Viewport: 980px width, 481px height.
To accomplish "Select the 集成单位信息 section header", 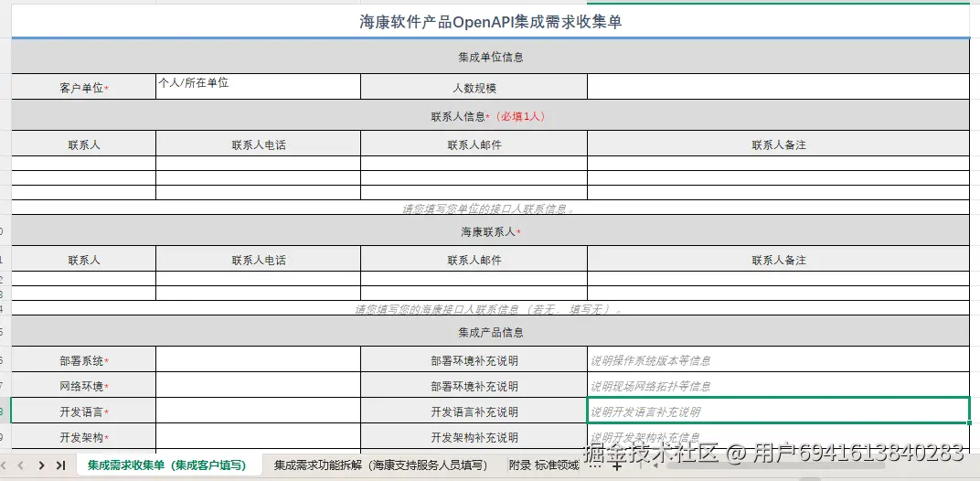I will tap(491, 57).
